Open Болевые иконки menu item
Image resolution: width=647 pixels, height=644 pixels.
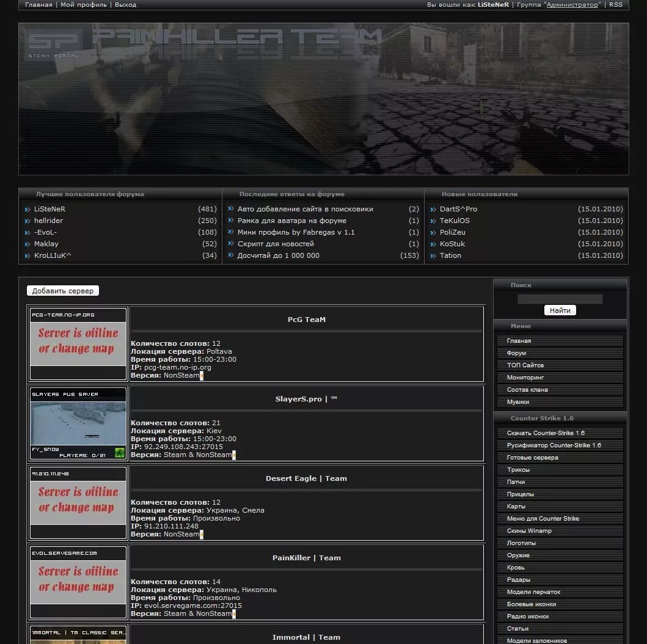click(x=560, y=604)
